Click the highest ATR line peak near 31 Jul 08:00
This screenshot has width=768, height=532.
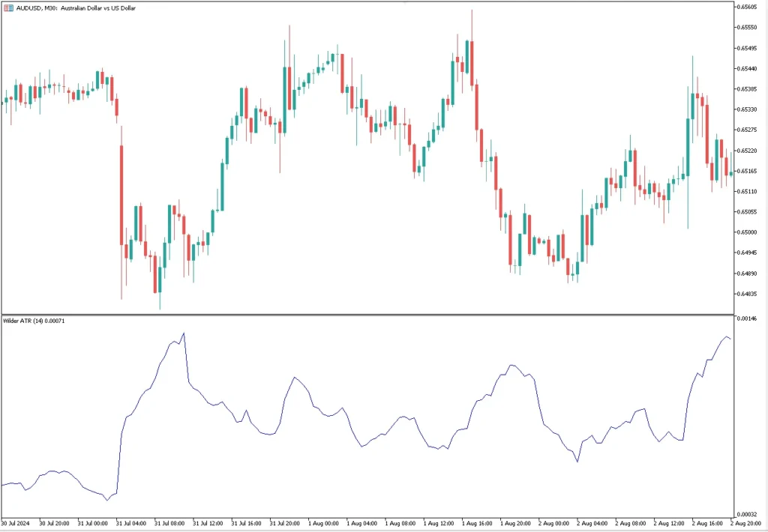[x=183, y=333]
